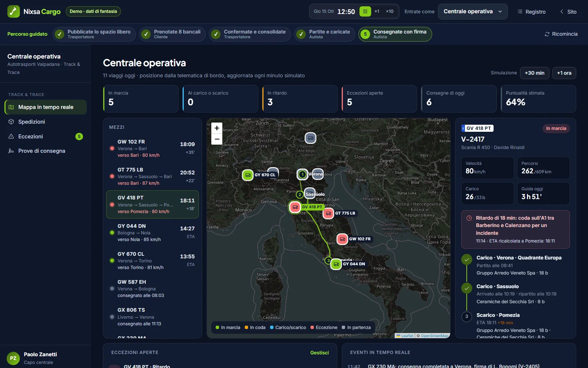Open the OpenStreetMap attribution link
Screen dimensions: 588x368
point(434,336)
